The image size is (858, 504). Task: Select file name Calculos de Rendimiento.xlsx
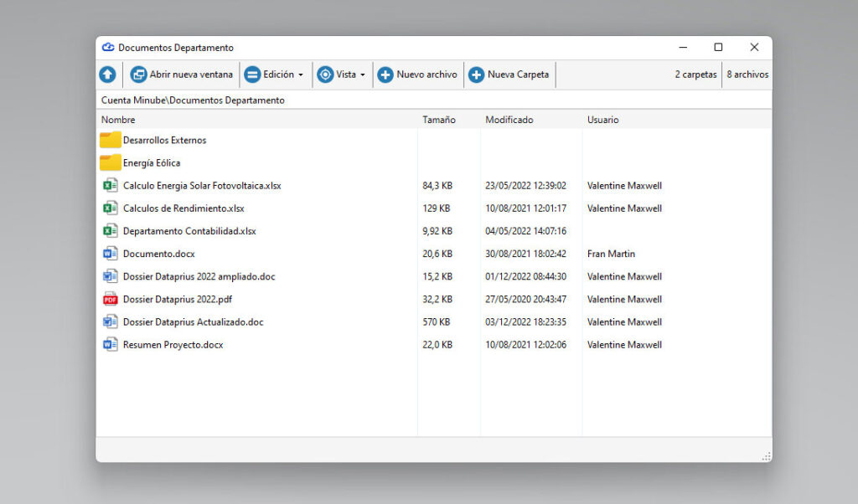183,208
